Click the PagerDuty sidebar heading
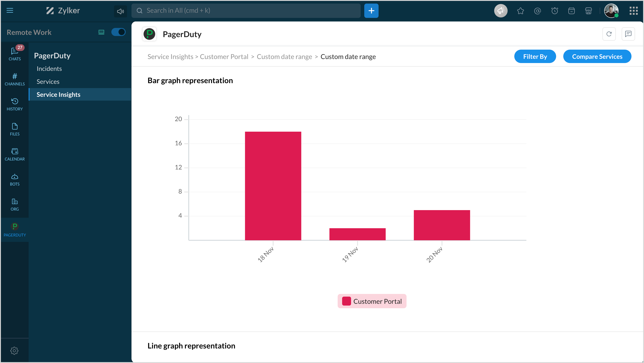The width and height of the screenshot is (644, 363). coord(52,55)
